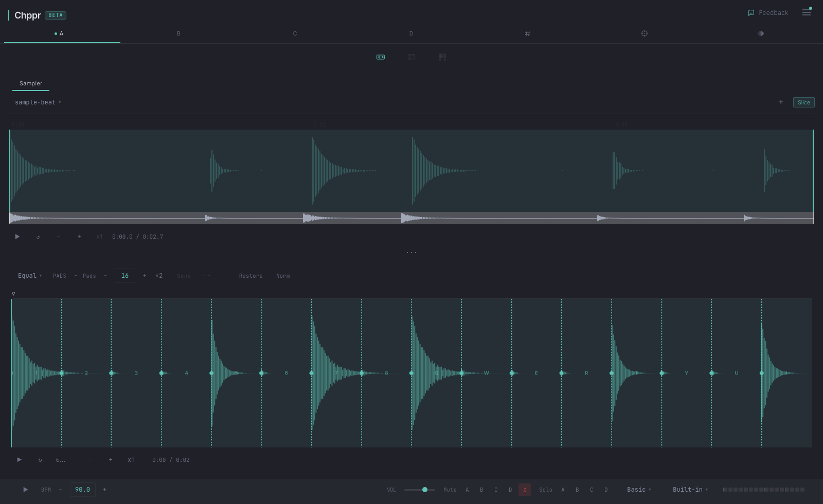Toggle loop on sampler waveform player

pos(38,237)
